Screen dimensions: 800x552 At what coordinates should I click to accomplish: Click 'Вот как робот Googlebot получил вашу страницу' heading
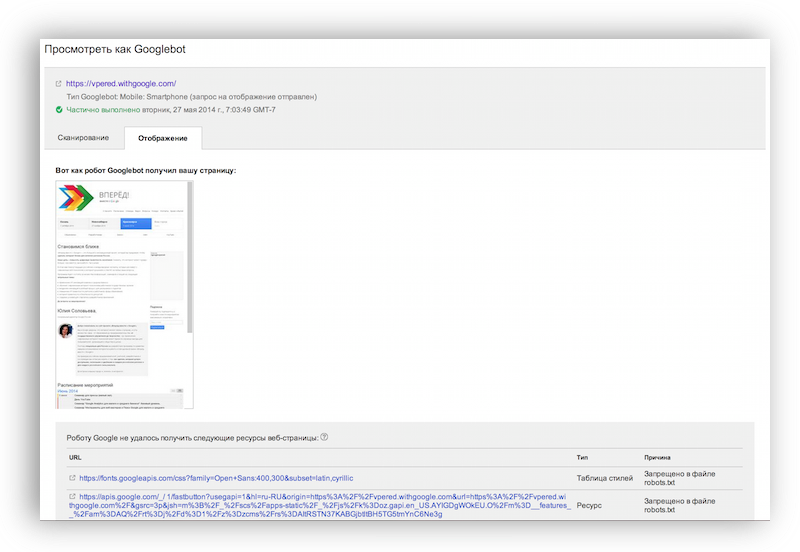146,170
